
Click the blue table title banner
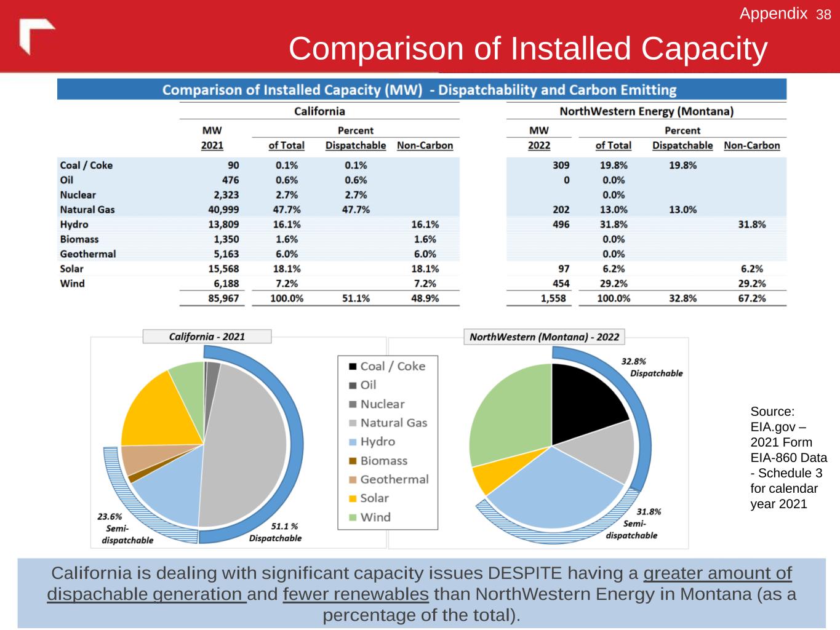tap(422, 90)
